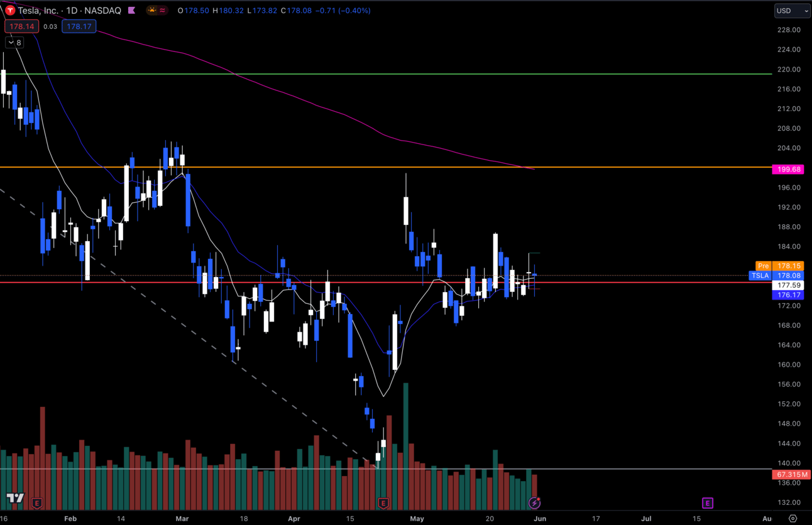Click the white 177.59 axis label

pos(788,285)
